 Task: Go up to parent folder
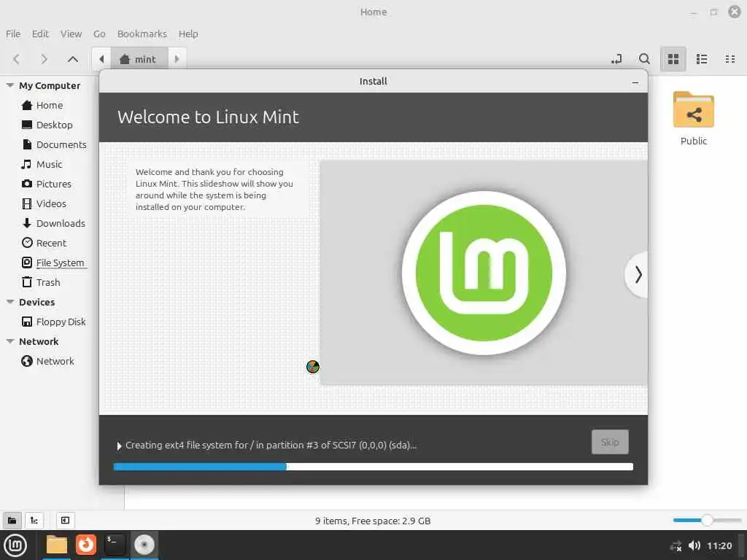point(73,59)
